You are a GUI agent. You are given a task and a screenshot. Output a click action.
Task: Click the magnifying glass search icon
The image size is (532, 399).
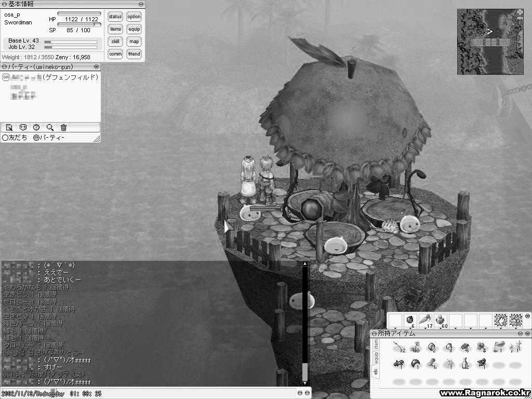click(50, 128)
